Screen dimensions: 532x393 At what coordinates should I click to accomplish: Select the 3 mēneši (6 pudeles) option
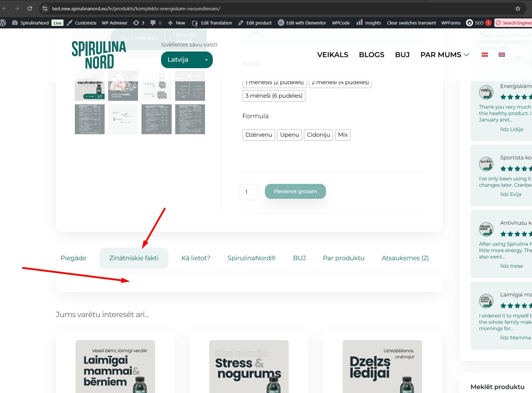pyautogui.click(x=274, y=96)
